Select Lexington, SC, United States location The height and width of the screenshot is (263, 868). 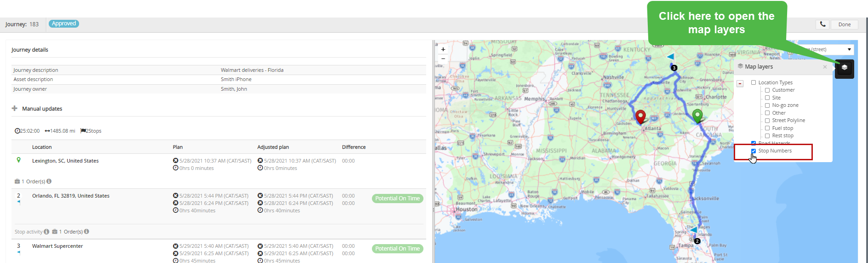[65, 161]
